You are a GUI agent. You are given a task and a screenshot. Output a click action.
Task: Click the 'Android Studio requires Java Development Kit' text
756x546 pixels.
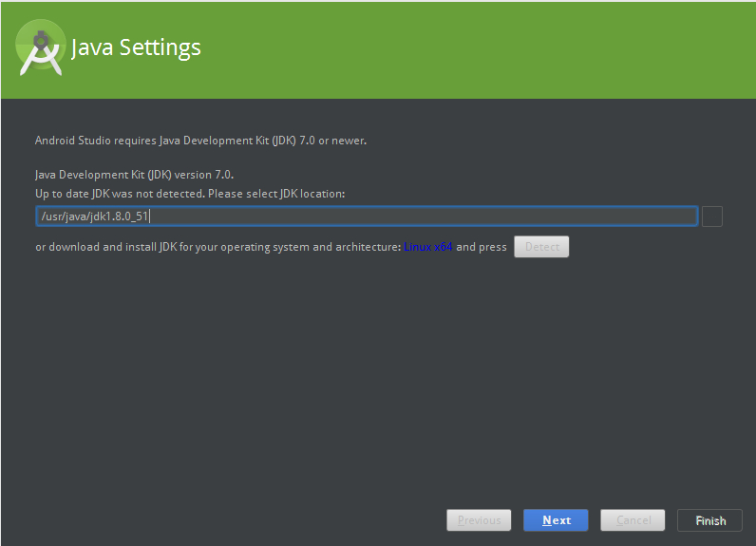(x=200, y=141)
